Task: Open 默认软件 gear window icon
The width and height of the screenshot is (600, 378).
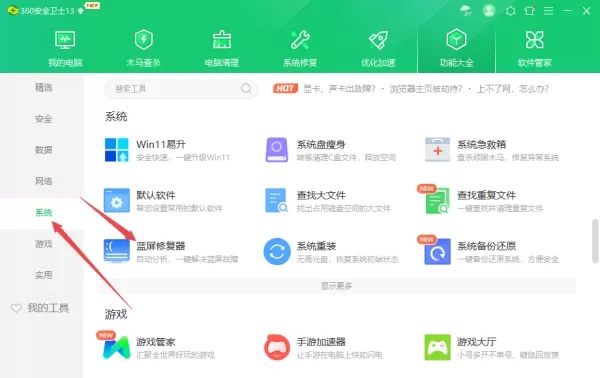Action: pos(117,200)
